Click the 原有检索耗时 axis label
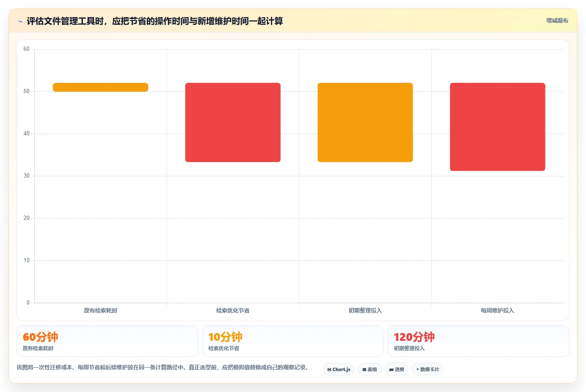Screen dimensions: 586x392 (100, 310)
